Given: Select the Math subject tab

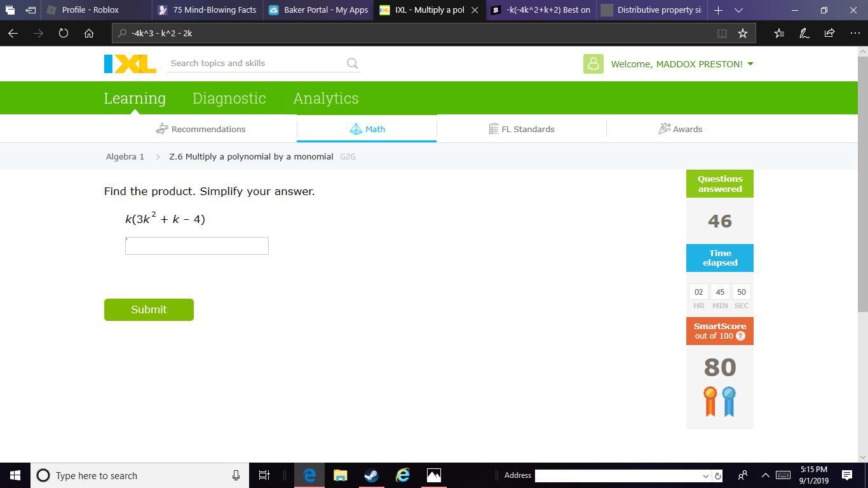Looking at the screenshot, I should 367,129.
